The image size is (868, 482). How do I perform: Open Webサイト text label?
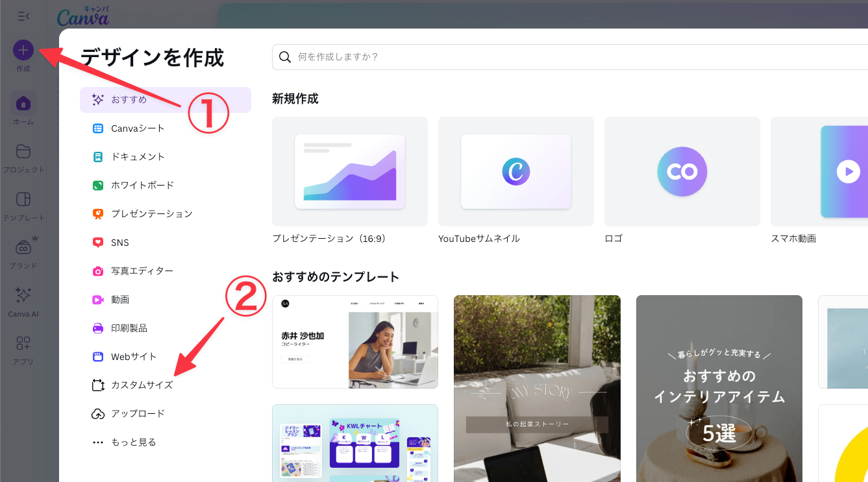click(134, 357)
